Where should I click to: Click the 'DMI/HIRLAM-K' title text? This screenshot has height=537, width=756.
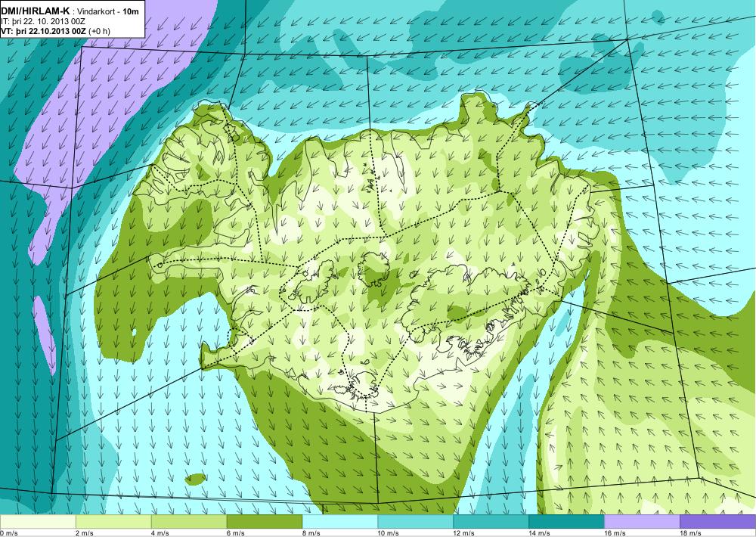(x=36, y=10)
